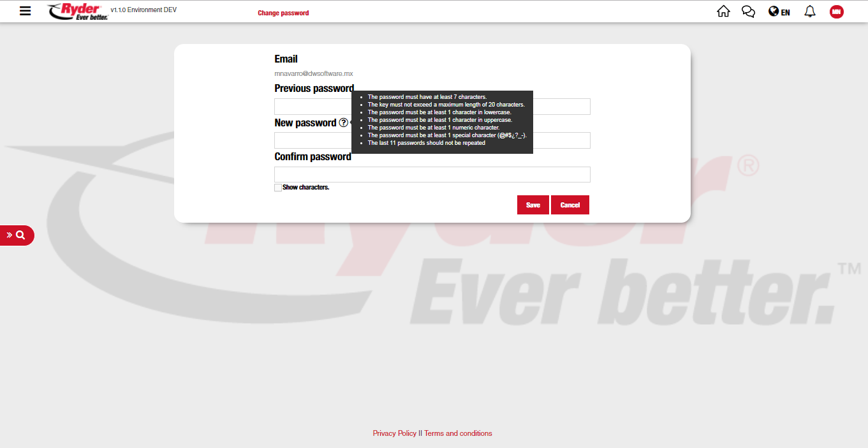Screen dimensions: 868x448
Task: Click the Cancel button
Action: click(x=570, y=205)
